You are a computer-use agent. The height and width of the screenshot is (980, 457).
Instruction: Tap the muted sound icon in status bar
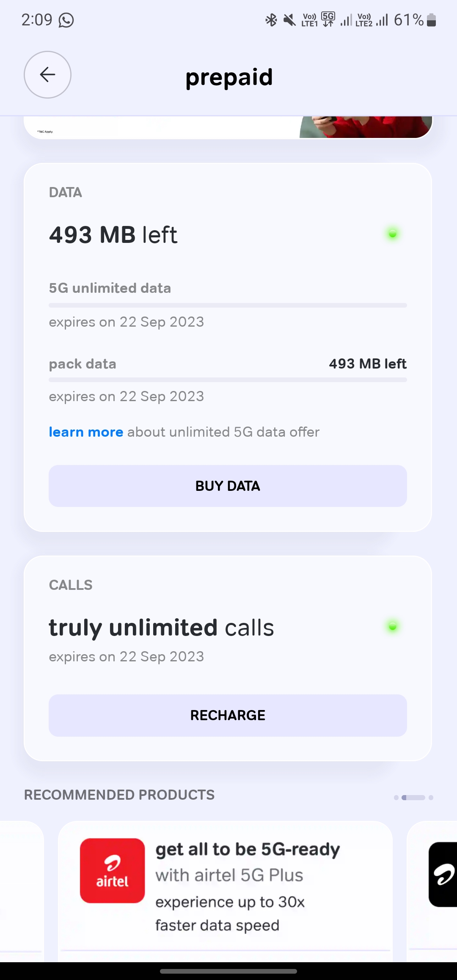pos(289,20)
